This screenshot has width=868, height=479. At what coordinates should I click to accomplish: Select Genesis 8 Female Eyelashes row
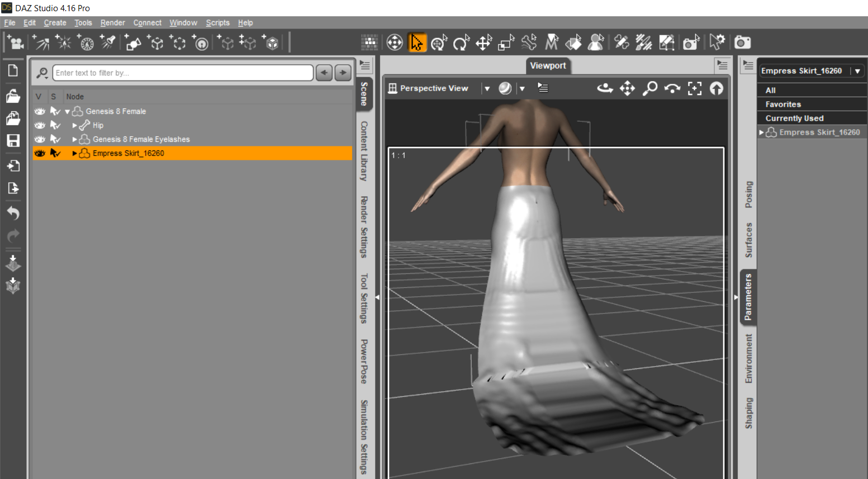pyautogui.click(x=192, y=139)
